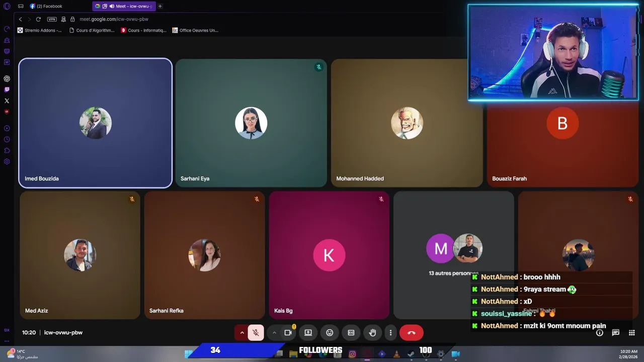Click Med Aziz's muted mic indicator
Image resolution: width=644 pixels, height=362 pixels.
[x=132, y=199]
